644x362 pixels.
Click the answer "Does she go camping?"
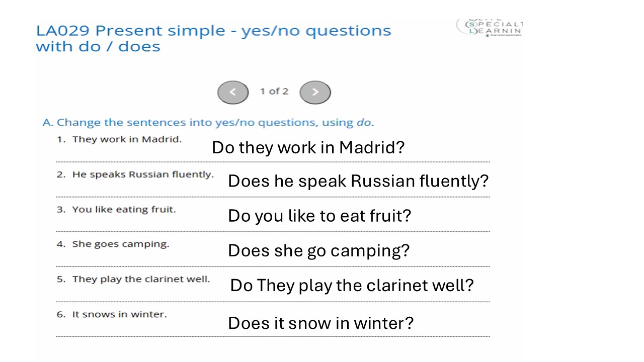(x=318, y=250)
